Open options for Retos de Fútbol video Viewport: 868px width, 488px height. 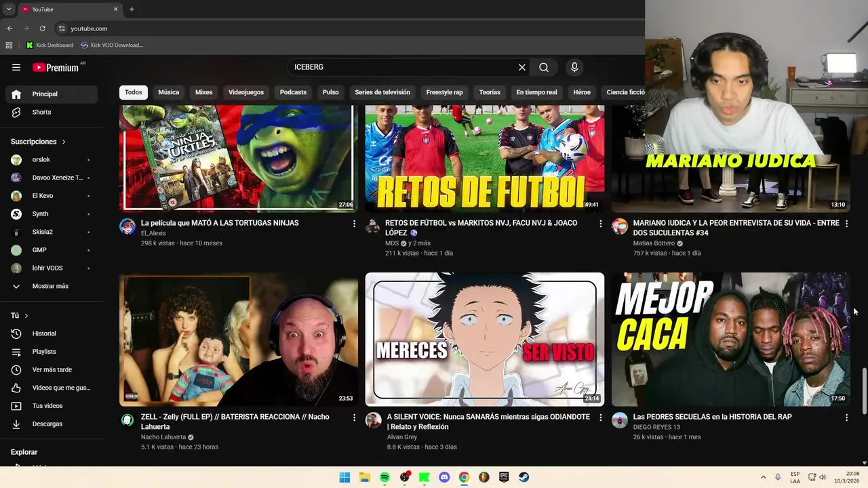(x=600, y=224)
